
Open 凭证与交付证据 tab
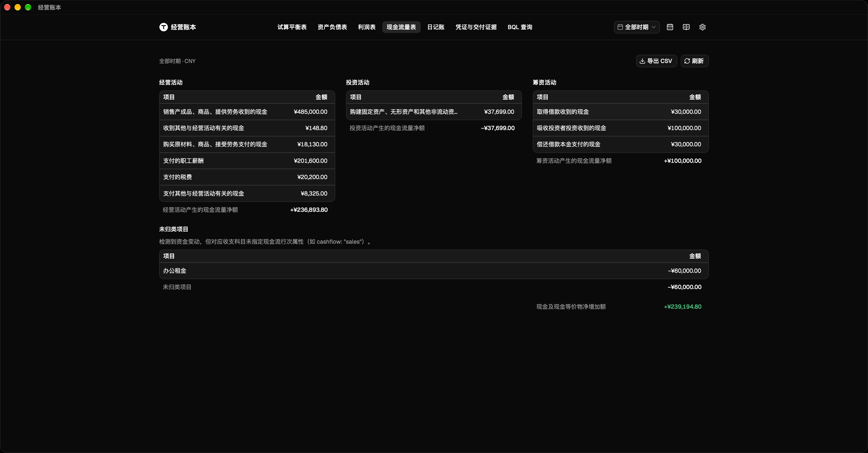[x=476, y=27]
